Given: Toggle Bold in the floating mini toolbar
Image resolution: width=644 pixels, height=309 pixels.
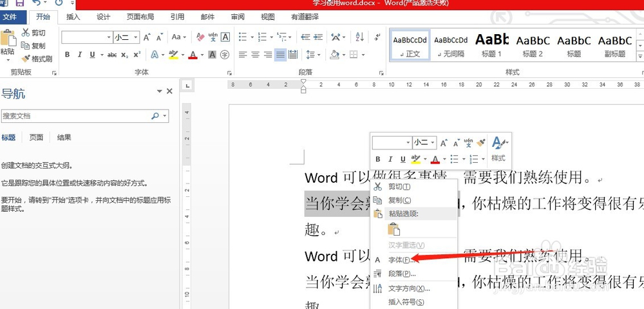Looking at the screenshot, I should point(378,159).
